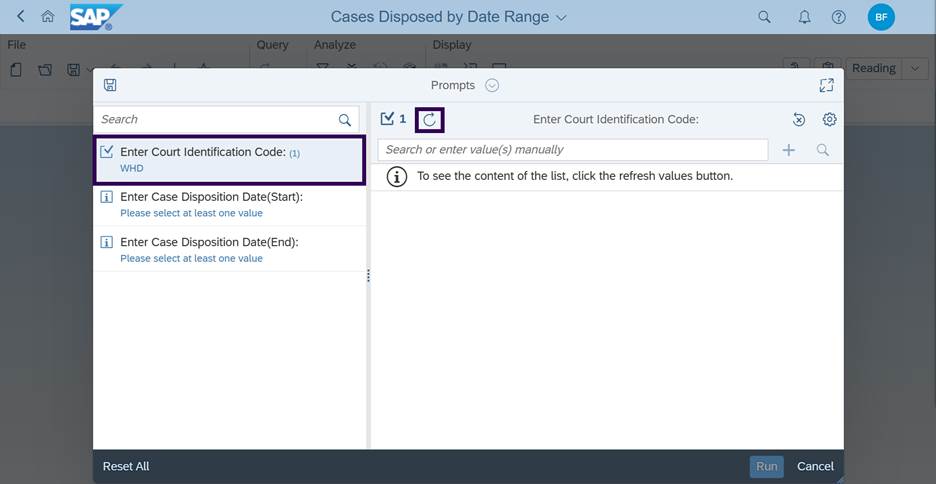Click the Reading mode button
This screenshot has width=936, height=484.
click(x=873, y=69)
